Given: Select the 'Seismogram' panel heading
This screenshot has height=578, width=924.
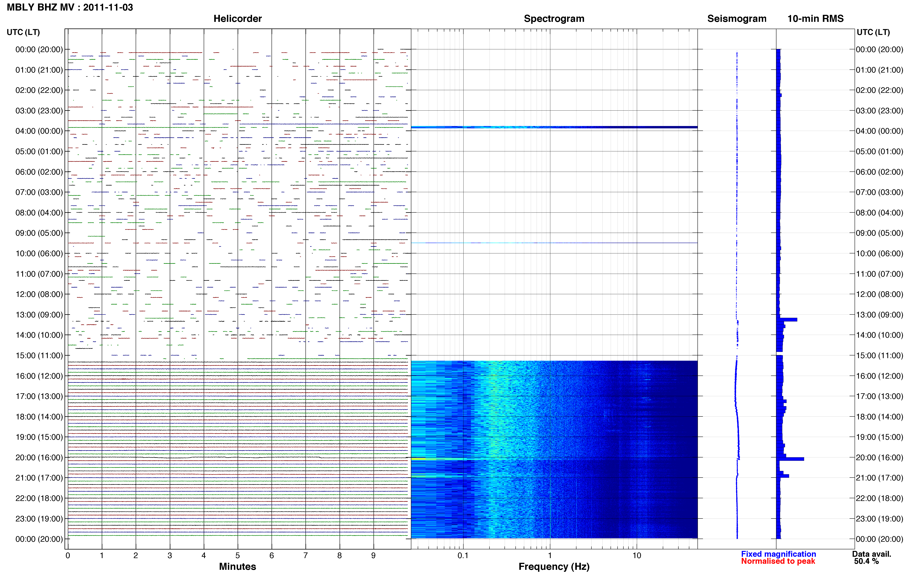Looking at the screenshot, I should click(736, 19).
